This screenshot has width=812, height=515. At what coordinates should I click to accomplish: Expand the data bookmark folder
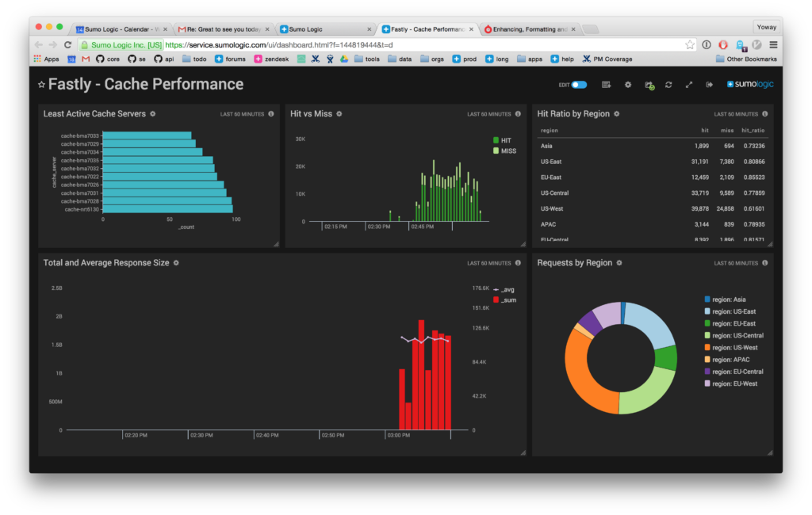400,59
